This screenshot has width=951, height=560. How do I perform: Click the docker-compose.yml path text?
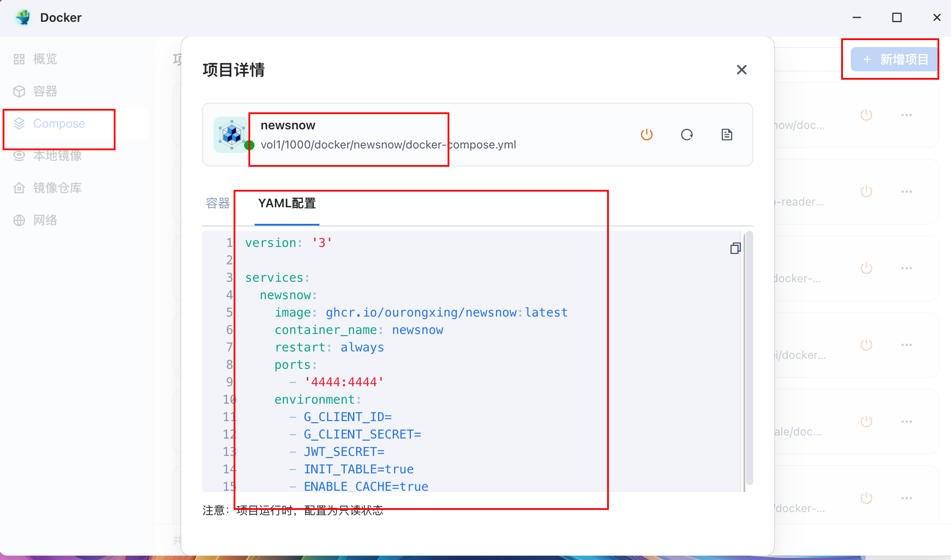pyautogui.click(x=388, y=145)
